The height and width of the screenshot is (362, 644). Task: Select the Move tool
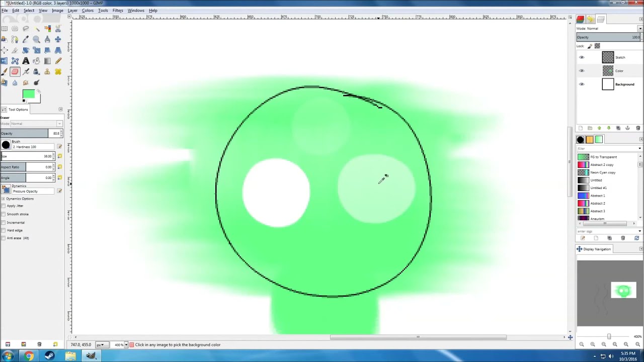[x=58, y=39]
